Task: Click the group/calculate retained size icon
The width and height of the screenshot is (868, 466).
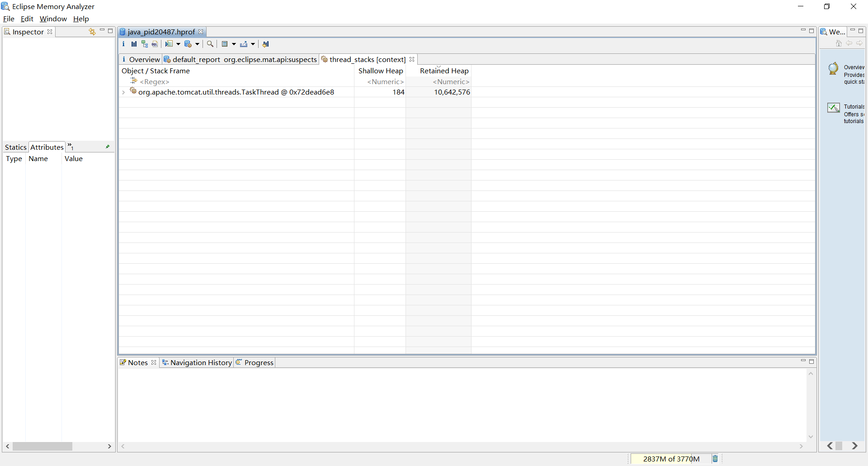Action: 225,44
